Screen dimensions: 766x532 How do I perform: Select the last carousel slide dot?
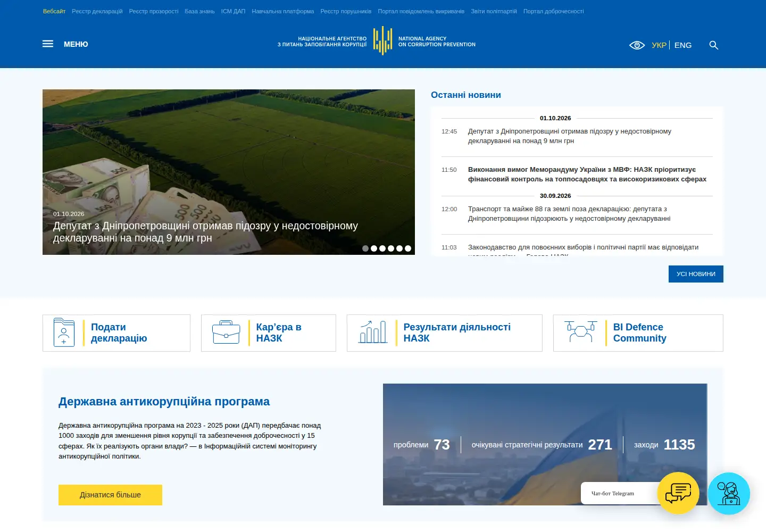408,248
